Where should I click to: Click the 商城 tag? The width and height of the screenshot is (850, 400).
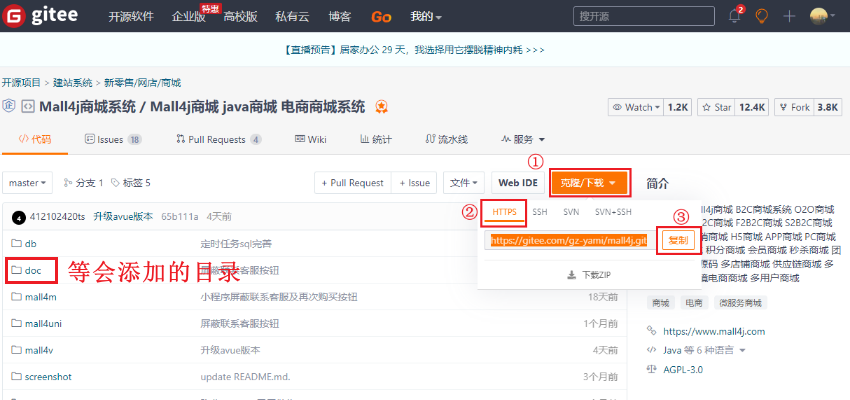pyautogui.click(x=661, y=302)
